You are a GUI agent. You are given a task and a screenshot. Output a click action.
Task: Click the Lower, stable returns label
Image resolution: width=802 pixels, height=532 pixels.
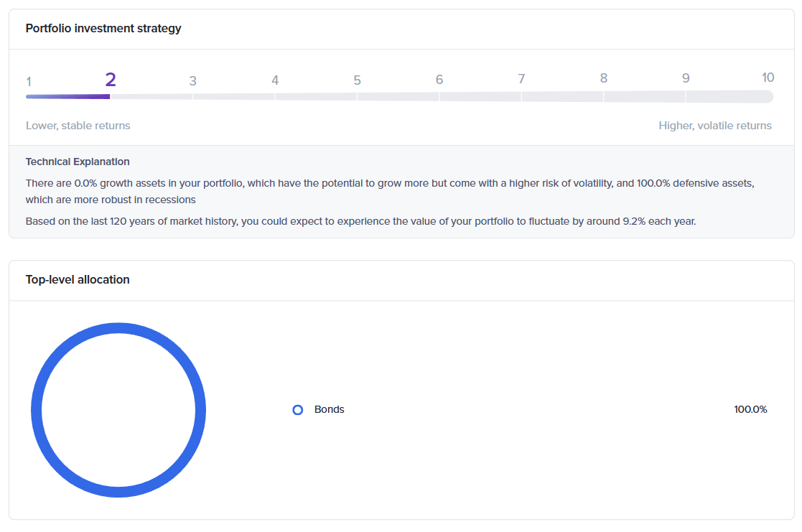click(x=78, y=126)
